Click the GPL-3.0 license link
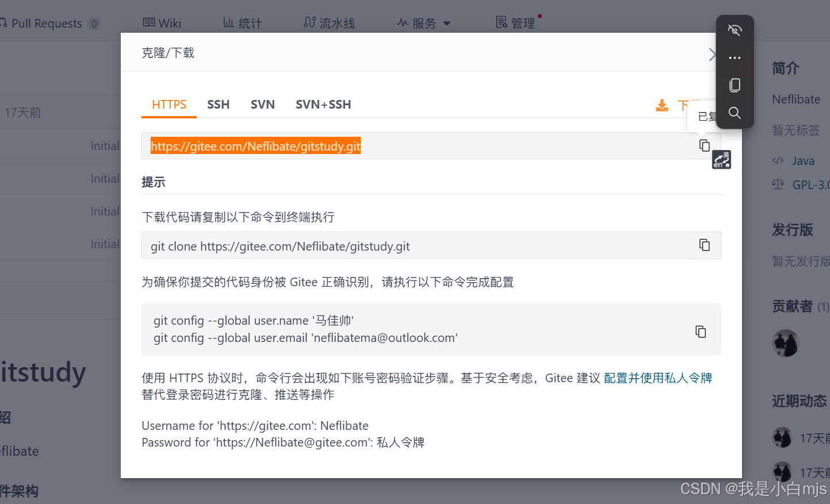This screenshot has height=504, width=830. coord(811,185)
